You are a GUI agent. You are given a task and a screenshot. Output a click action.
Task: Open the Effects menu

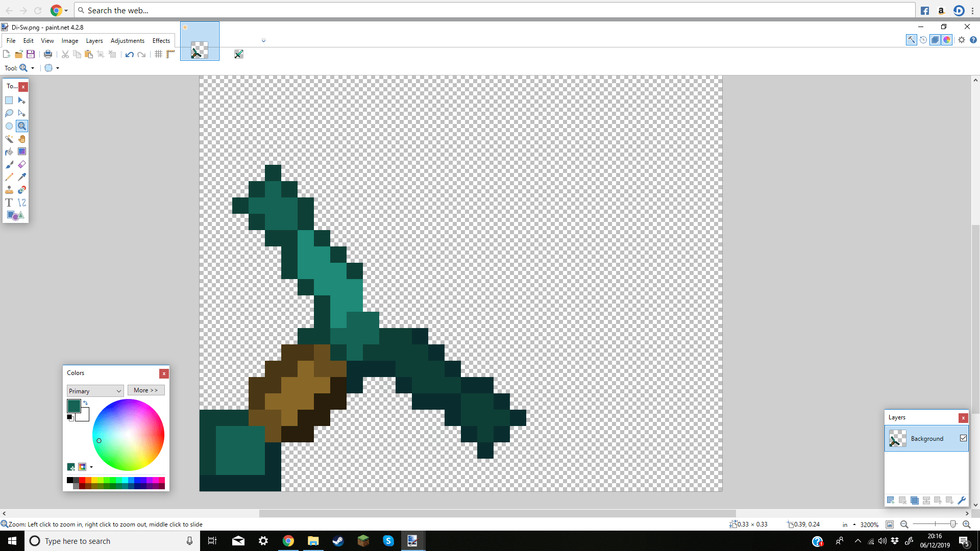pos(161,41)
